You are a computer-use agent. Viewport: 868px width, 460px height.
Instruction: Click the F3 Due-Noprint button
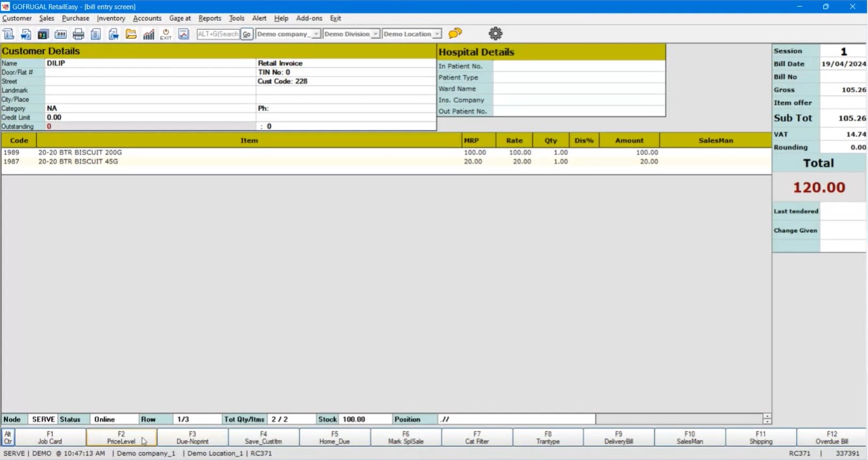[192, 437]
